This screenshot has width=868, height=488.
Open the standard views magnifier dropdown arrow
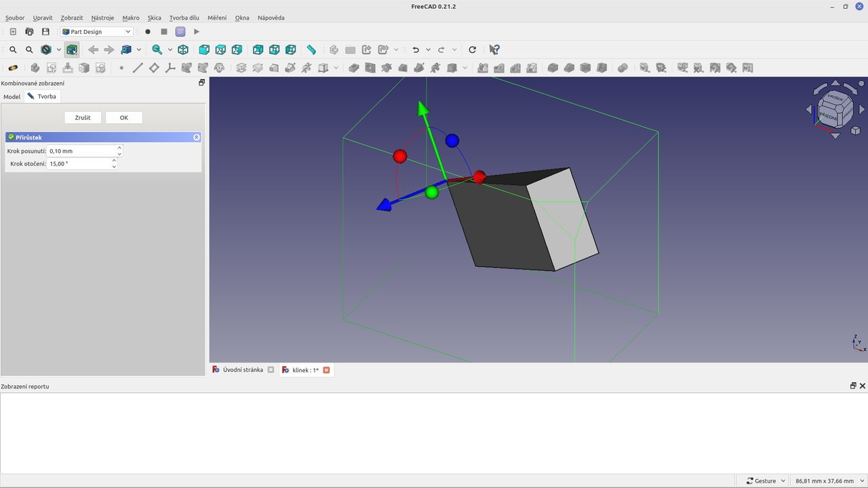tap(170, 49)
